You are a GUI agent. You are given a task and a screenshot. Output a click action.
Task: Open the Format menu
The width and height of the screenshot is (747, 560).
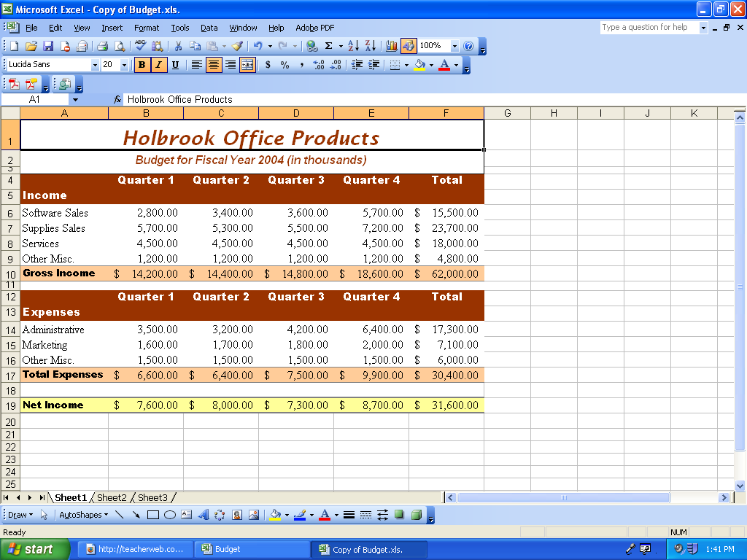(x=146, y=28)
